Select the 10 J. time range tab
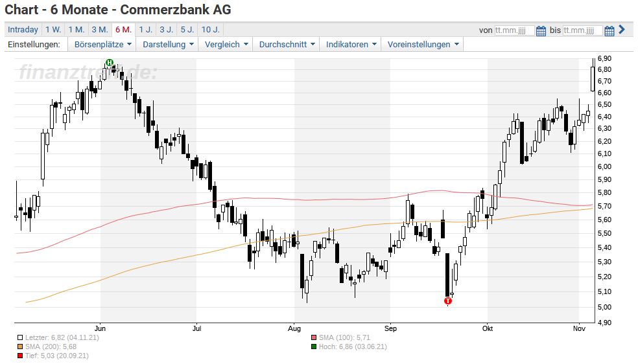The height and width of the screenshot is (364, 638). 210,30
